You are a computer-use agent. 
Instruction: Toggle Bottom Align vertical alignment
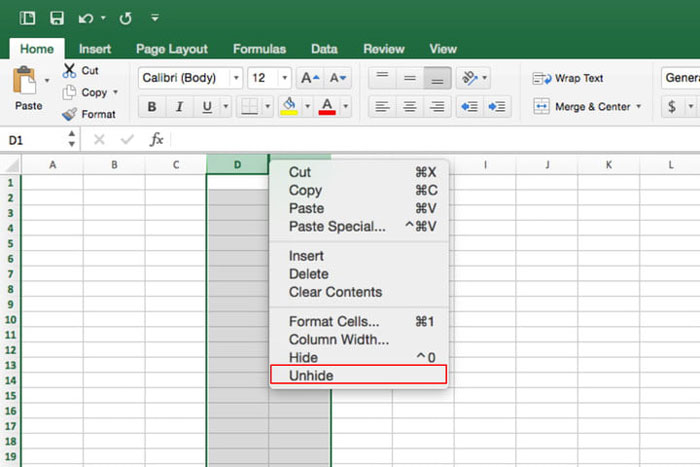437,78
